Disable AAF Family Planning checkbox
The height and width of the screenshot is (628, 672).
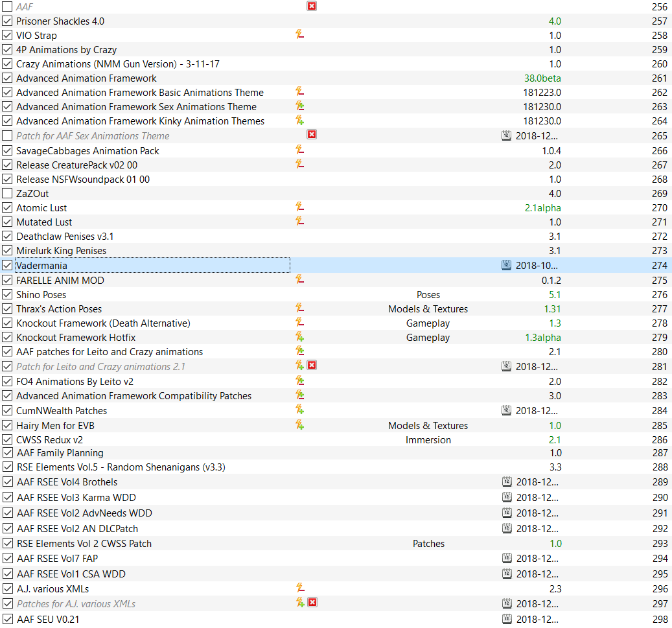(x=8, y=452)
